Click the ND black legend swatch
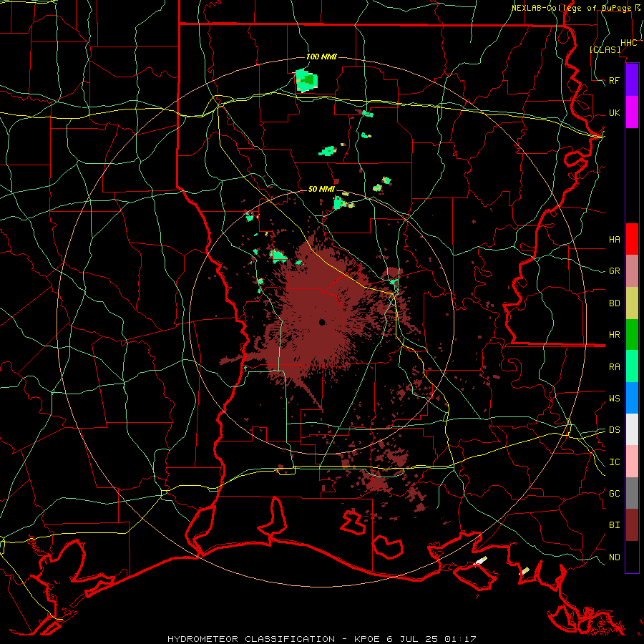Viewport: 644px width, 644px height. 632,557
